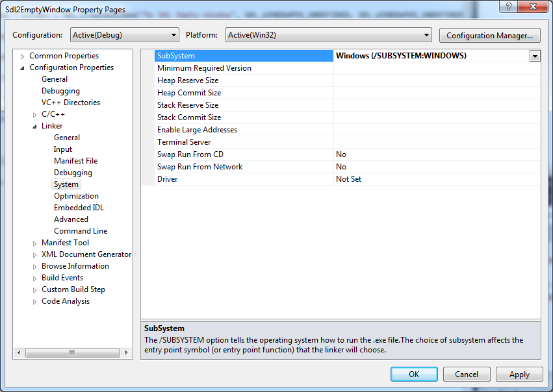The height and width of the screenshot is (392, 553).
Task: Click the Configuration Manager button
Action: [489, 34]
